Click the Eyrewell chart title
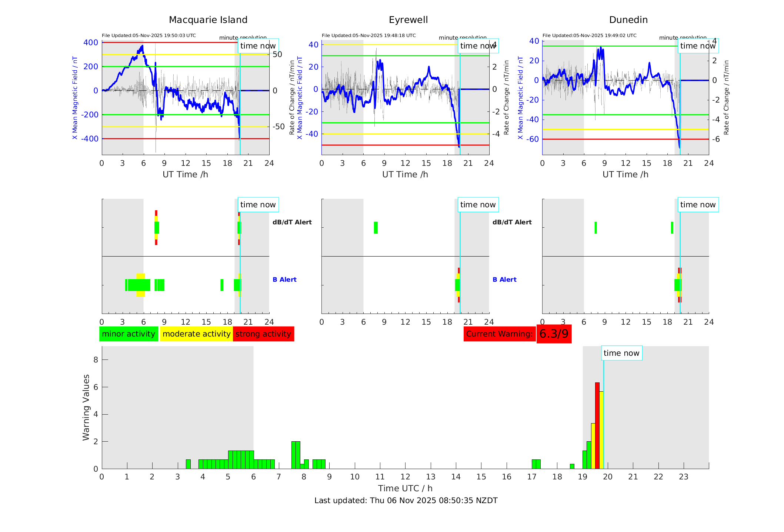The width and height of the screenshot is (784, 532). tap(408, 20)
